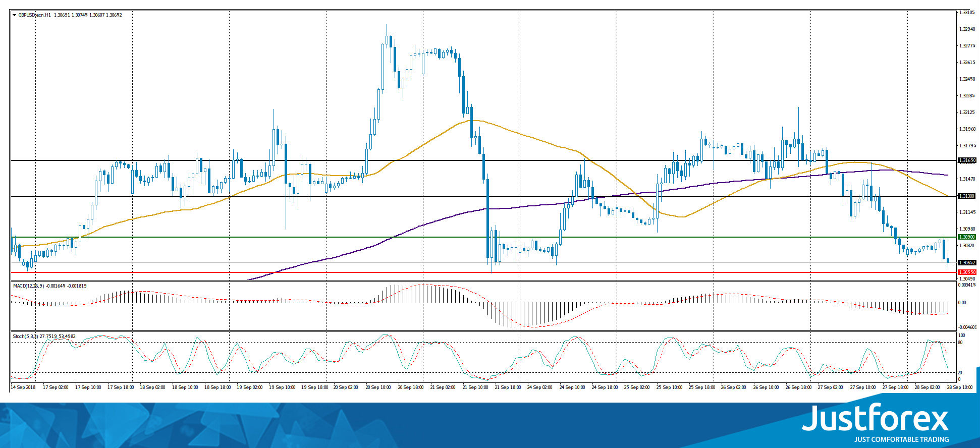
Task: Click the 1.31470 price axis label
Action: pyautogui.click(x=966, y=179)
